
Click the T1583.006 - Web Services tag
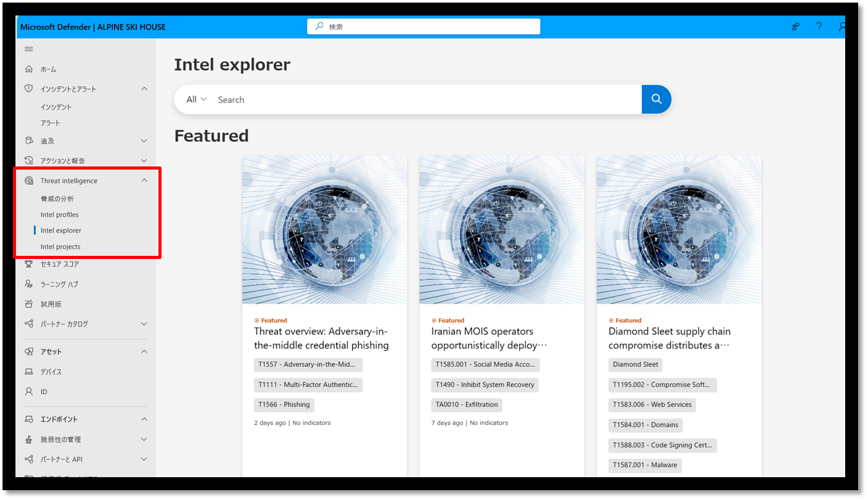point(652,404)
